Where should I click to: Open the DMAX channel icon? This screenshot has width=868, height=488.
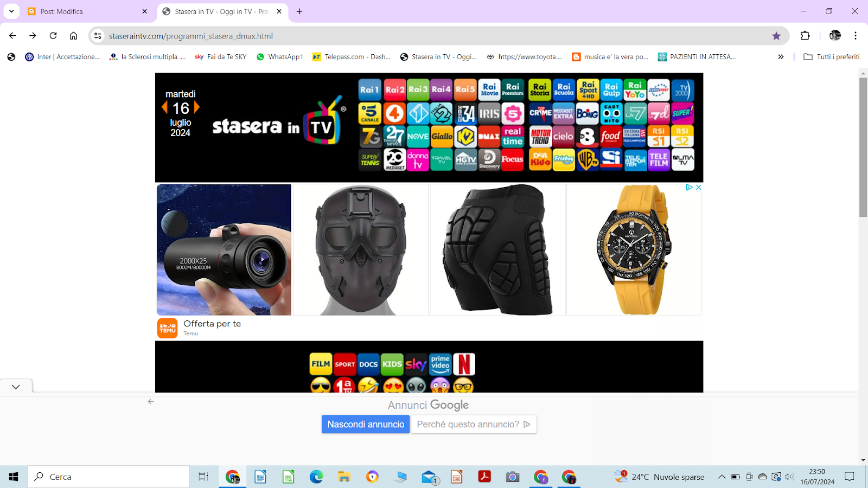(x=489, y=137)
